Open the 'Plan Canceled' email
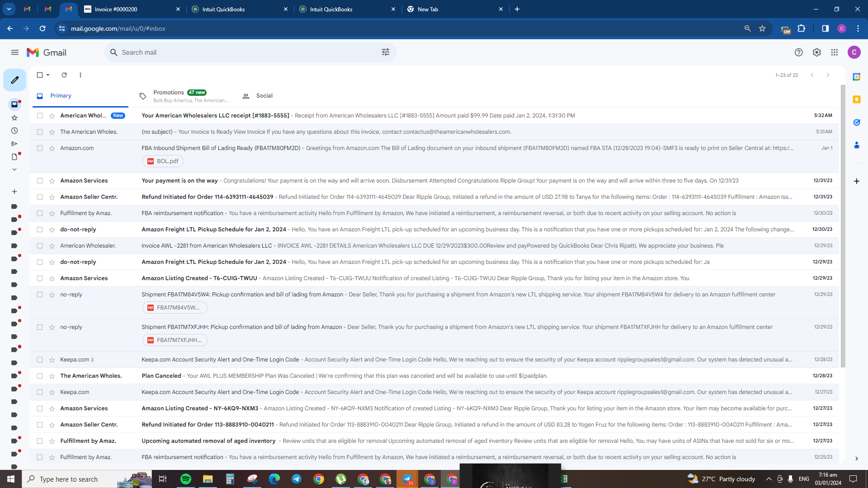Screen dimensions: 868x488 point(434,376)
